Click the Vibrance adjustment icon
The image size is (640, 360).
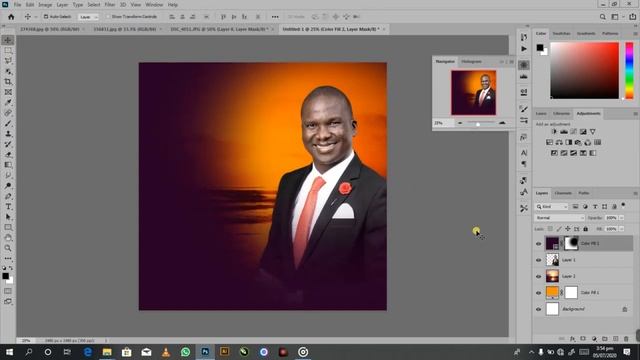coord(593,132)
